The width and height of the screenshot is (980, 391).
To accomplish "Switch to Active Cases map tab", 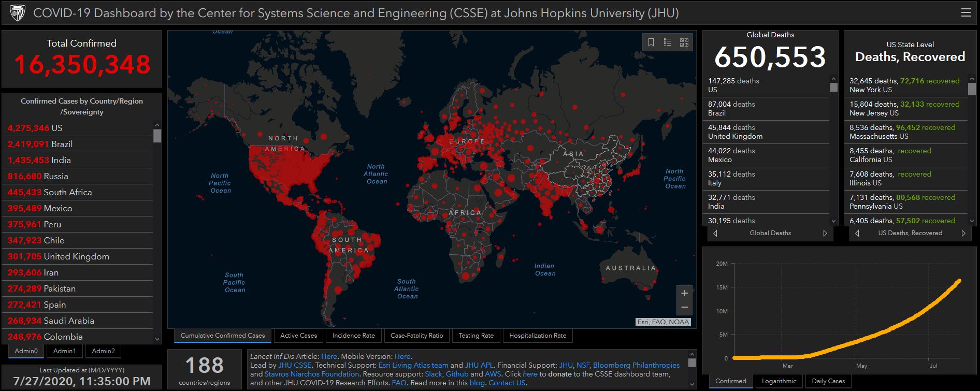I will [298, 336].
